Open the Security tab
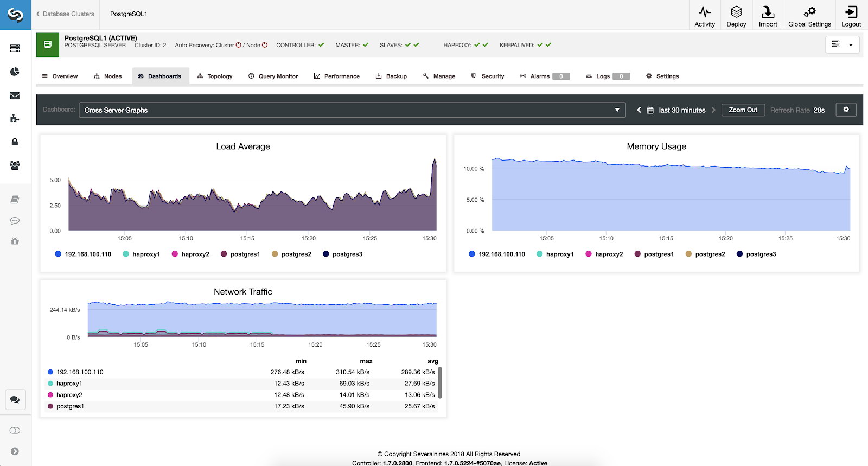The width and height of the screenshot is (868, 466). [x=488, y=76]
